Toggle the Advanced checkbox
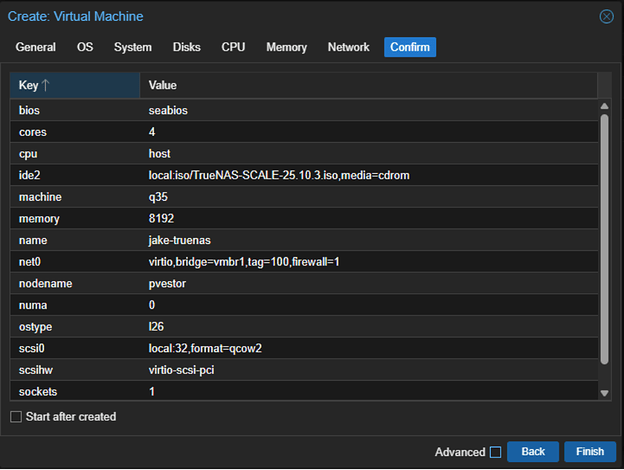624x470 pixels. [495, 452]
